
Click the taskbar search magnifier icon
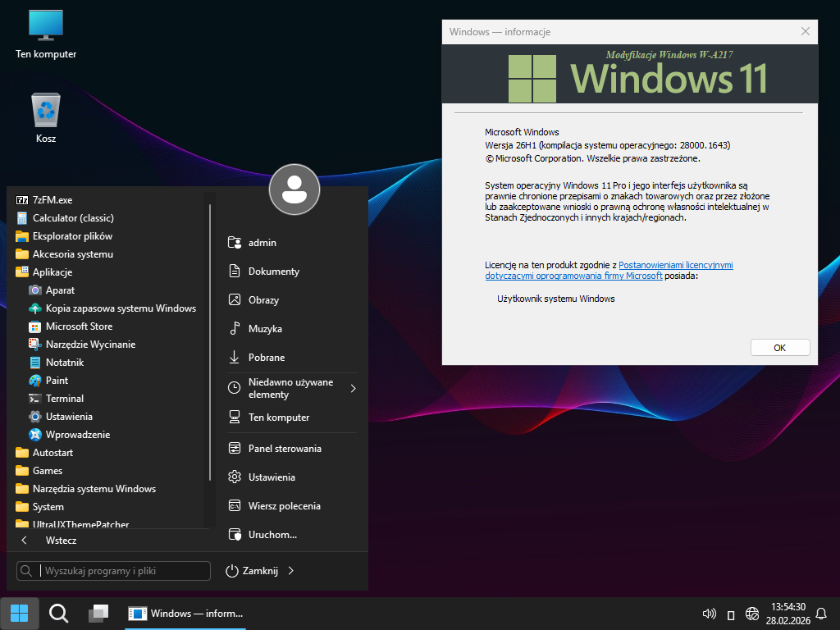click(x=58, y=614)
